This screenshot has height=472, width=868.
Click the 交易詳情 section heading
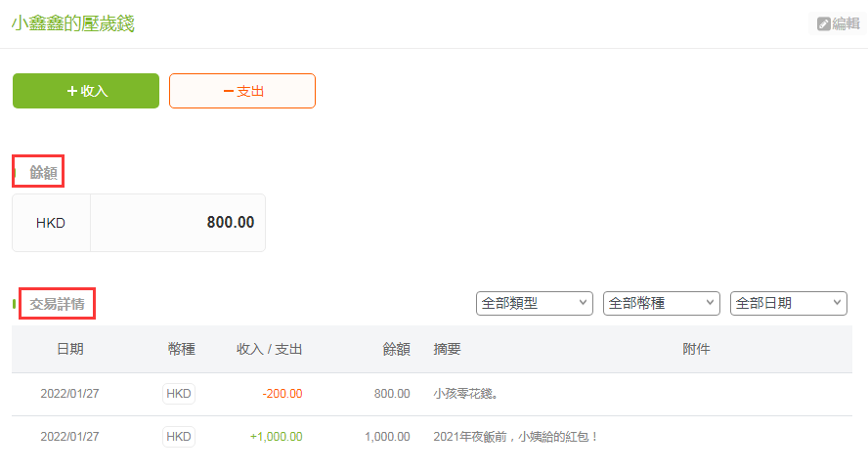click(x=57, y=304)
